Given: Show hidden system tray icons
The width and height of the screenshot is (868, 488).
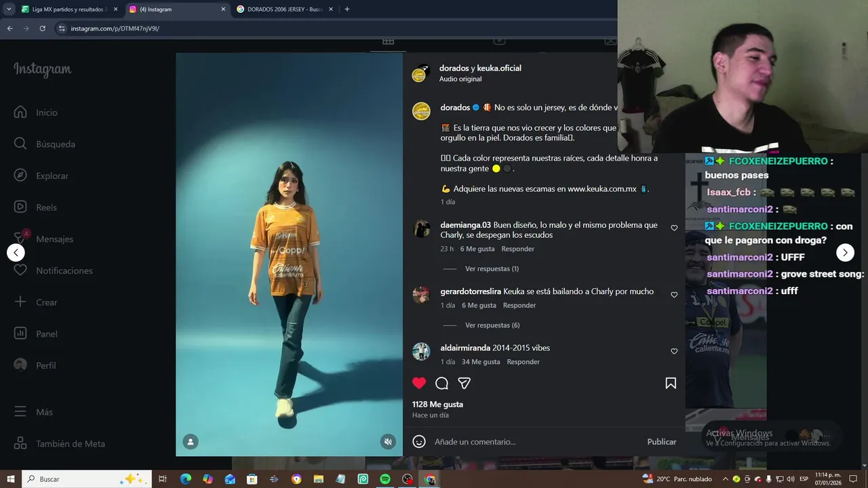Looking at the screenshot, I should pyautogui.click(x=725, y=479).
